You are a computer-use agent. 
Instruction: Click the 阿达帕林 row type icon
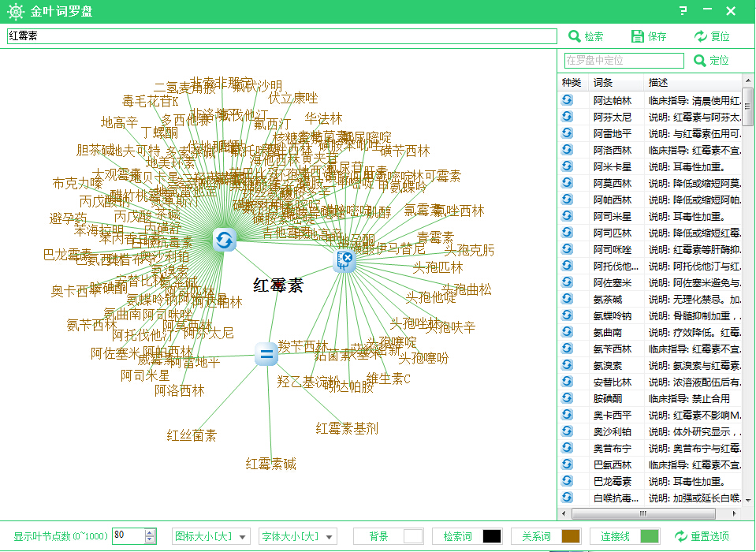coord(567,101)
